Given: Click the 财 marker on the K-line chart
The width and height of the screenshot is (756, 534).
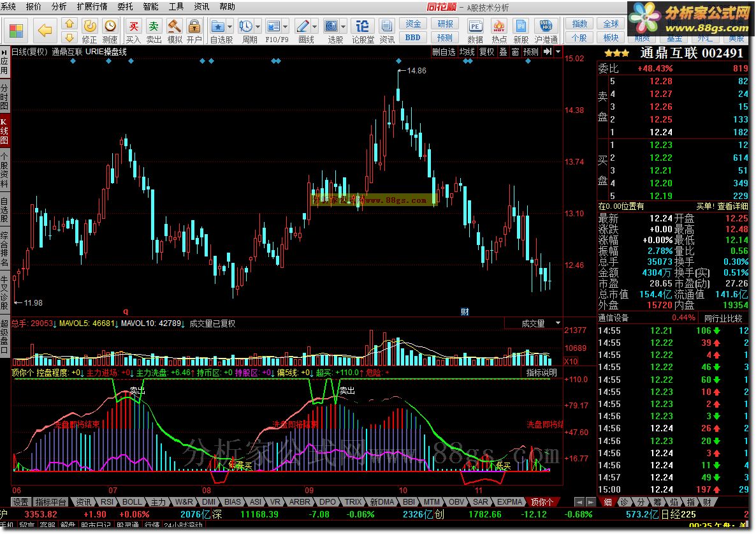Looking at the screenshot, I should 465,311.
